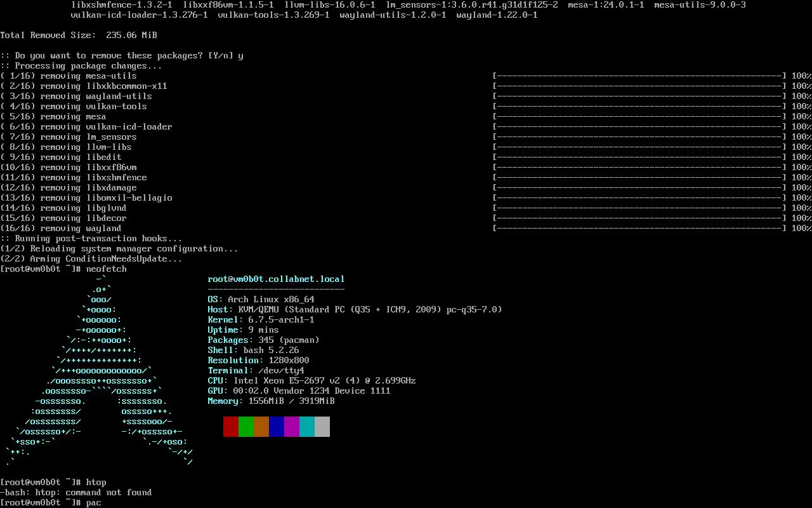Click the blue neofetch color block
The height and width of the screenshot is (508, 812).
tap(277, 427)
